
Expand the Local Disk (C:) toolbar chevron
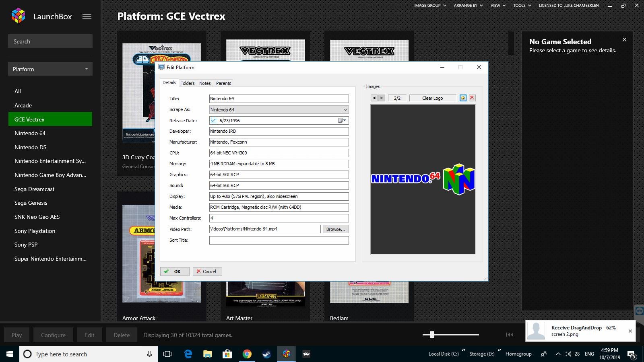pyautogui.click(x=463, y=350)
